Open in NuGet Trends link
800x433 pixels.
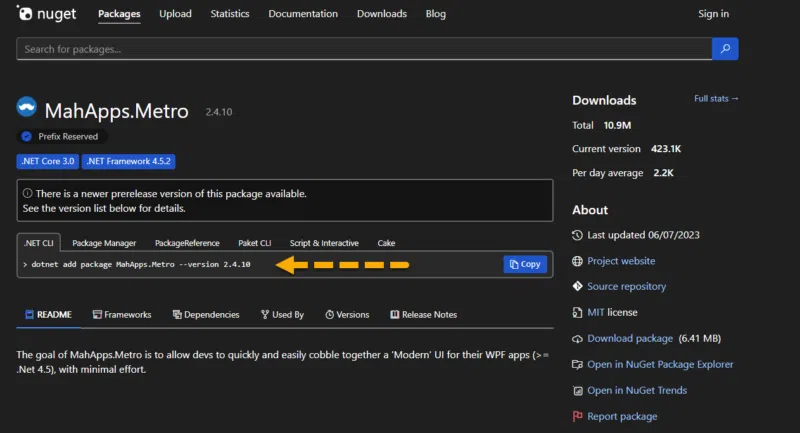click(x=636, y=390)
